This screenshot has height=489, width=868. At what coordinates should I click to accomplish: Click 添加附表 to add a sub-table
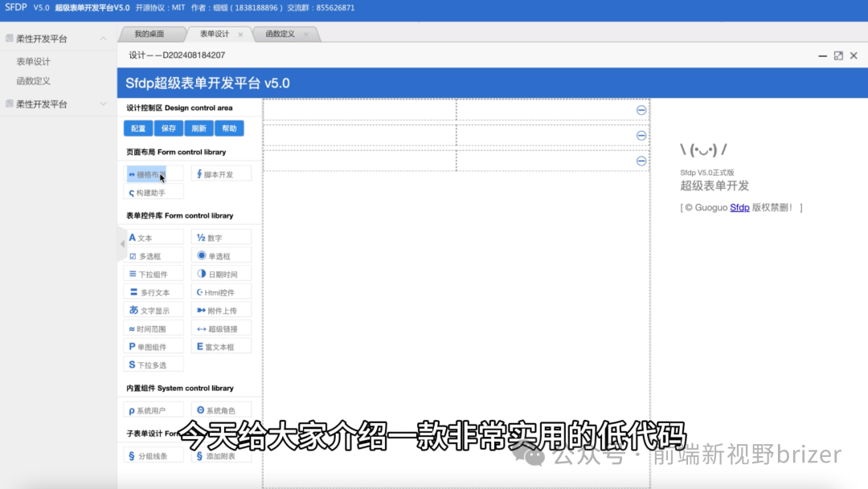[x=221, y=456]
